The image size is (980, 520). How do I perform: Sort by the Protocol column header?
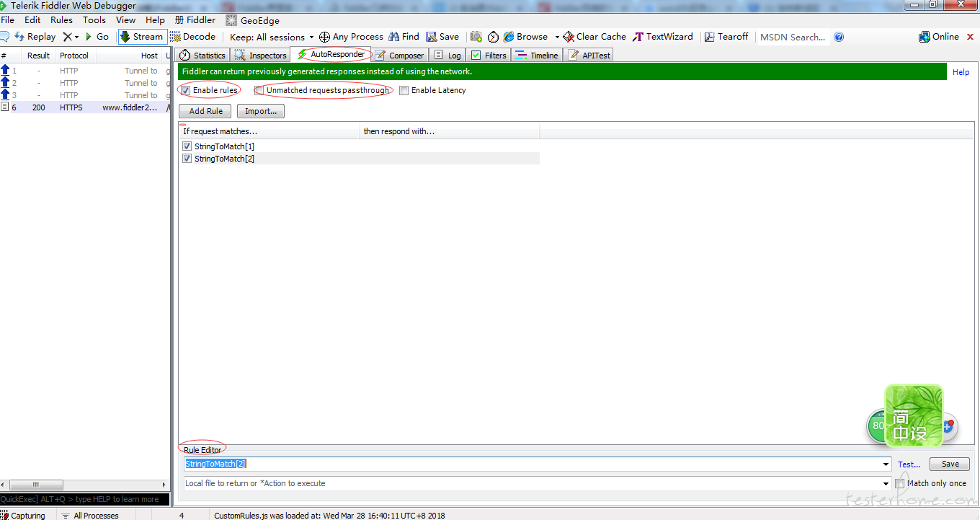tap(74, 56)
